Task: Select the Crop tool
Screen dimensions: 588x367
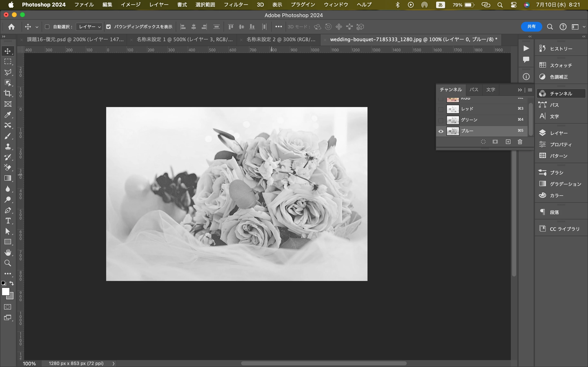Action: click(x=8, y=93)
